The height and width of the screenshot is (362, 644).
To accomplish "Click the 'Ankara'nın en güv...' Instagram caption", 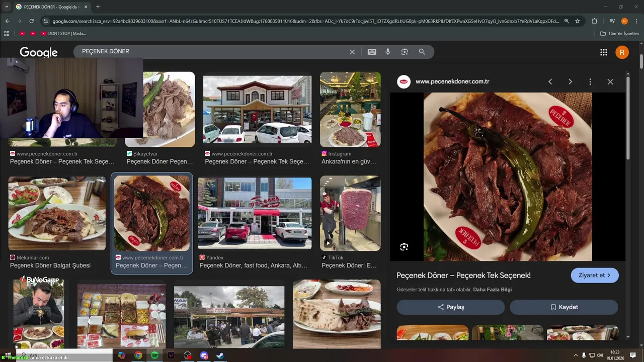I will [x=349, y=162].
